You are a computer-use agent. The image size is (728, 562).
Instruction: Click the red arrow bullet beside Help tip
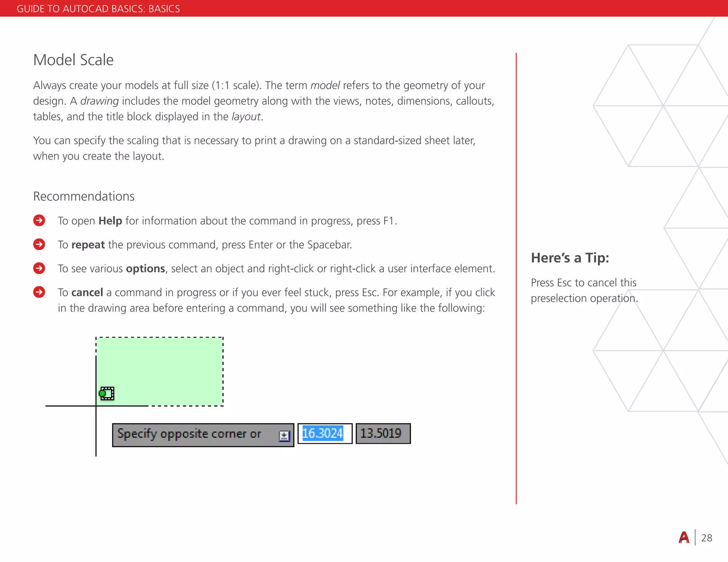(39, 221)
